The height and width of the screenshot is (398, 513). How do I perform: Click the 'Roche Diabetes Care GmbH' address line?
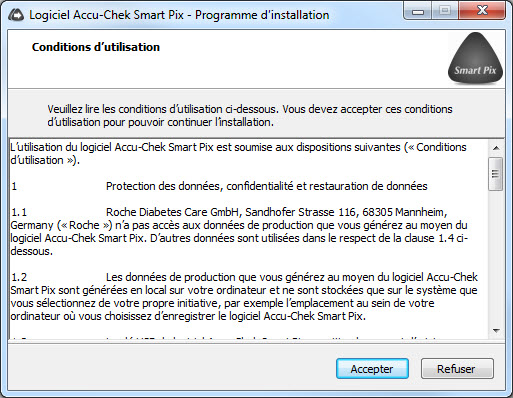(x=276, y=212)
